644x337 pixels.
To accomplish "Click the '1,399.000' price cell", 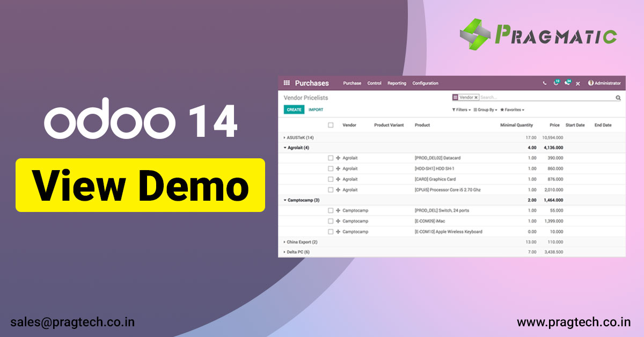I will click(554, 221).
